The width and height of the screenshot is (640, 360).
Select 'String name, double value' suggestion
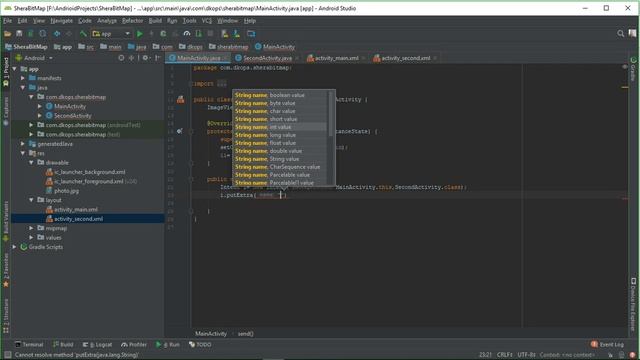coord(280,151)
